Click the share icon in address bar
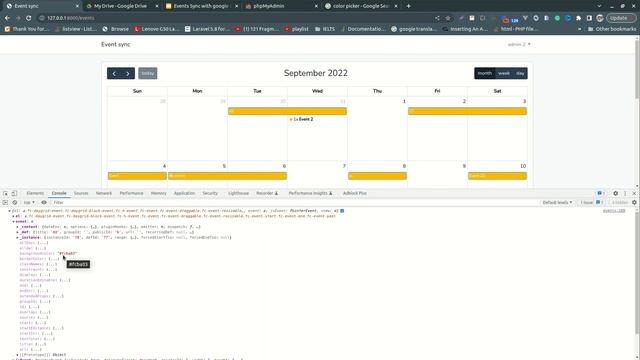The width and height of the screenshot is (640, 360). (437, 18)
